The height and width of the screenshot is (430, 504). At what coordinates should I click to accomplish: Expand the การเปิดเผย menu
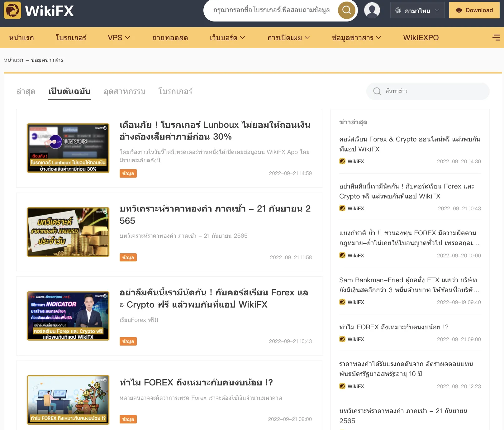click(288, 38)
